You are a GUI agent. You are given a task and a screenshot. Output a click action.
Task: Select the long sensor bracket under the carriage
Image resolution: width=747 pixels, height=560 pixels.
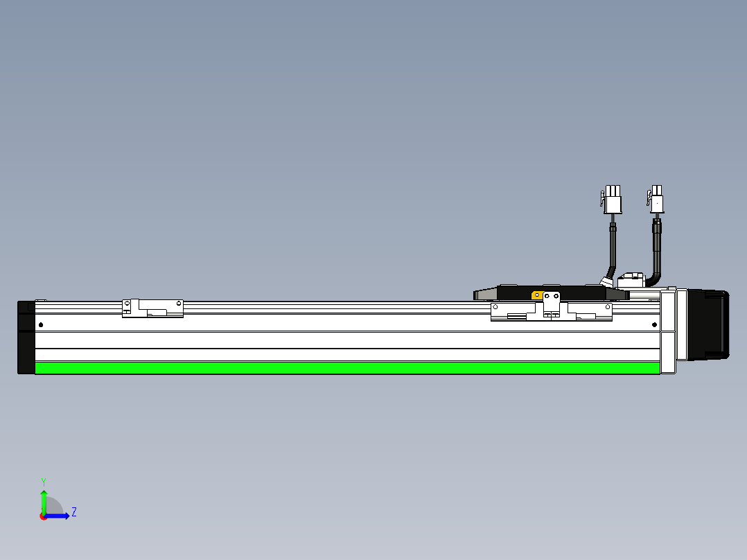tap(551, 310)
